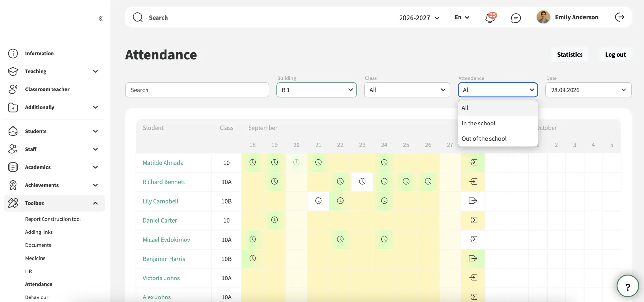Open Report Construction tool in Toolbox

tap(53, 219)
